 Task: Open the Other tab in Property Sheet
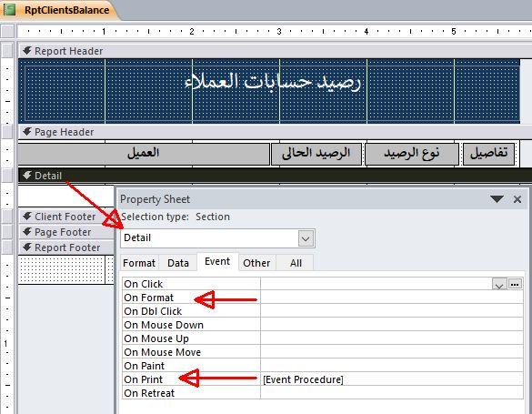click(x=256, y=263)
